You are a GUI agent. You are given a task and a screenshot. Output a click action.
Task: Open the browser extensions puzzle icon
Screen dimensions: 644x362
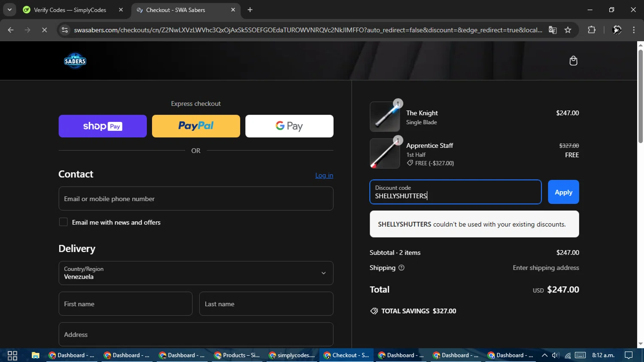[592, 30]
